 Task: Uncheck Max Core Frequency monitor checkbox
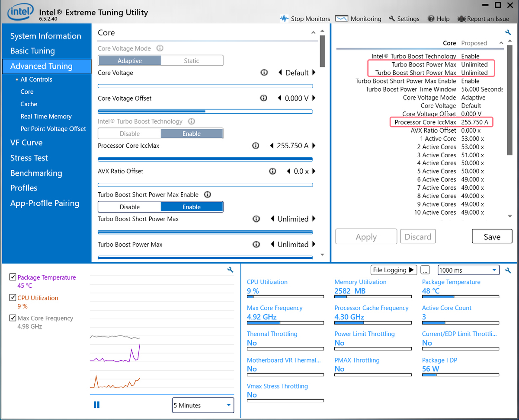(13, 318)
